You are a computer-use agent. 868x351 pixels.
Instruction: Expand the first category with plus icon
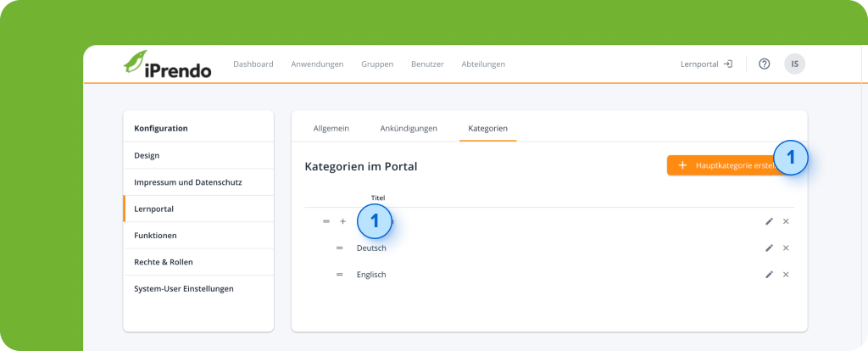click(343, 221)
